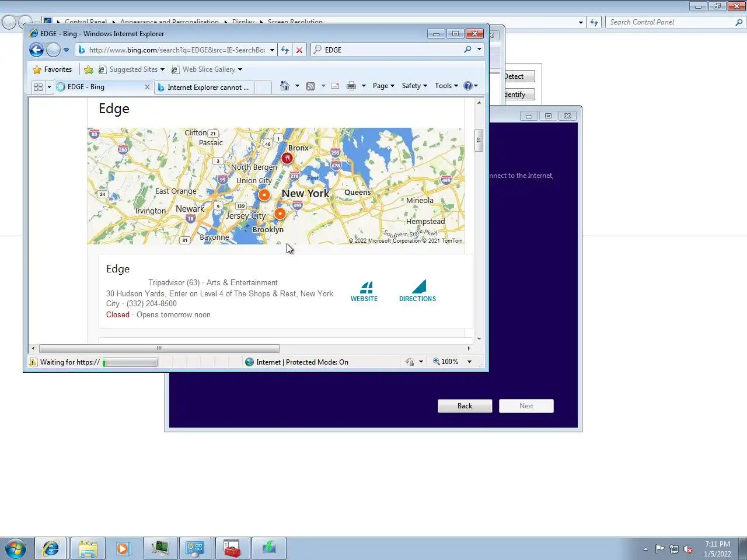Refresh the page in Internet Explorer

click(285, 50)
